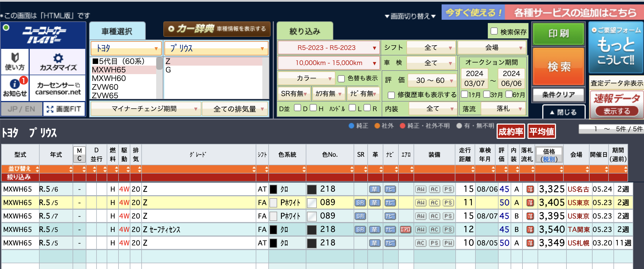Click 成約率 button
Screen dimensions: 644x269
tap(511, 131)
